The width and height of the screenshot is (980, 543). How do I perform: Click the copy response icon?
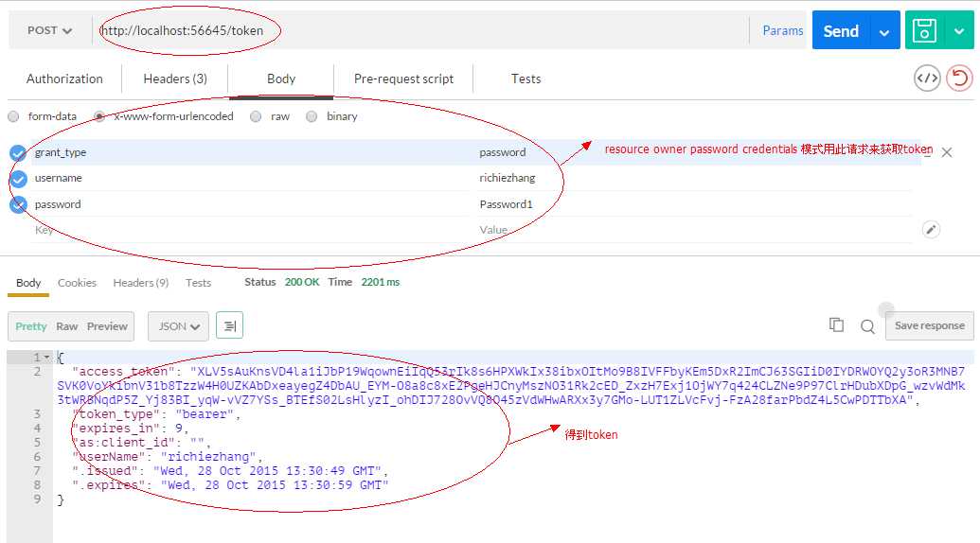click(x=836, y=325)
